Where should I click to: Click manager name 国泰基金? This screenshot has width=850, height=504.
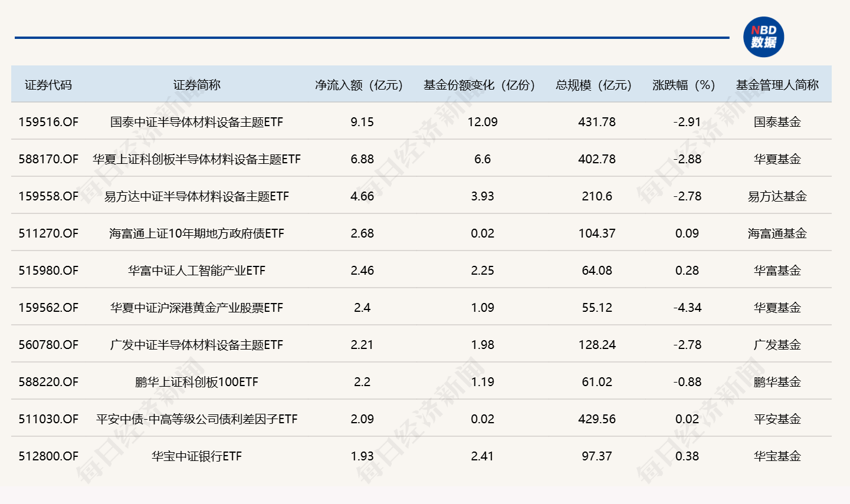[x=777, y=122]
